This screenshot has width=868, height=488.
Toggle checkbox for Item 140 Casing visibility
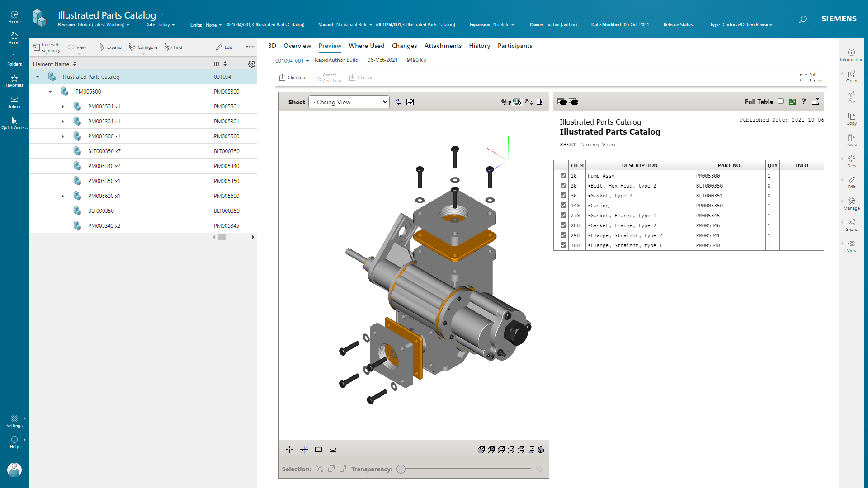[x=563, y=206]
